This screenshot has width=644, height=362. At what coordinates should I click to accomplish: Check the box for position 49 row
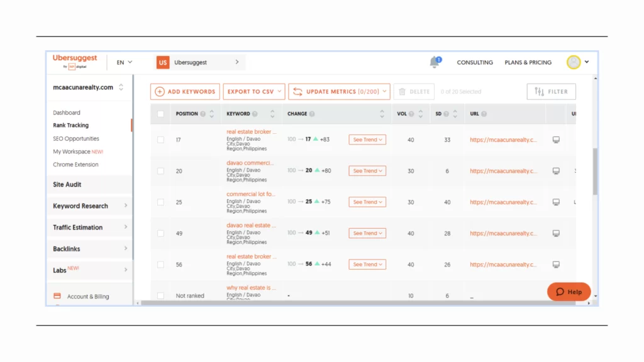tap(160, 233)
